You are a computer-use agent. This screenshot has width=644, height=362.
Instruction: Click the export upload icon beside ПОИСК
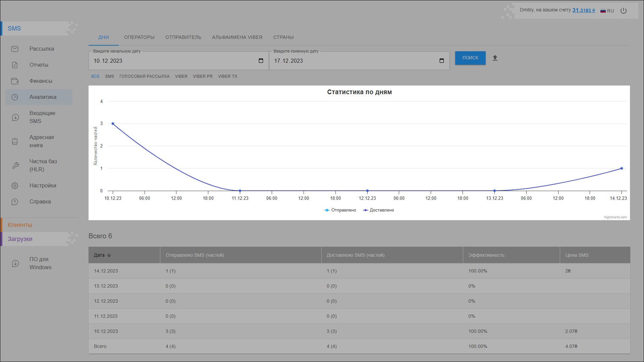click(x=495, y=58)
